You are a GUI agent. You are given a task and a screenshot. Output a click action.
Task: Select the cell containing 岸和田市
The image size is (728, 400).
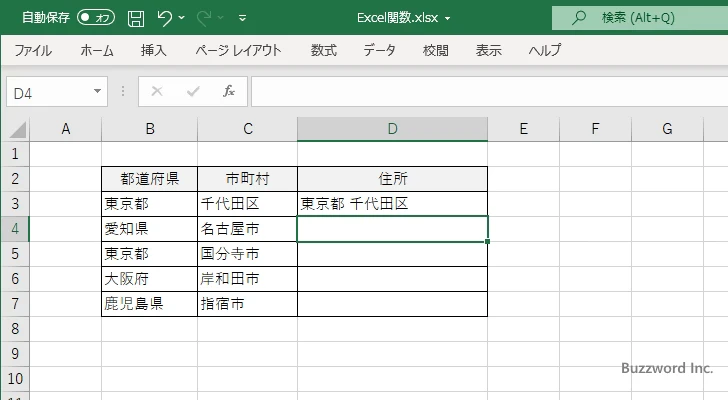pyautogui.click(x=247, y=279)
